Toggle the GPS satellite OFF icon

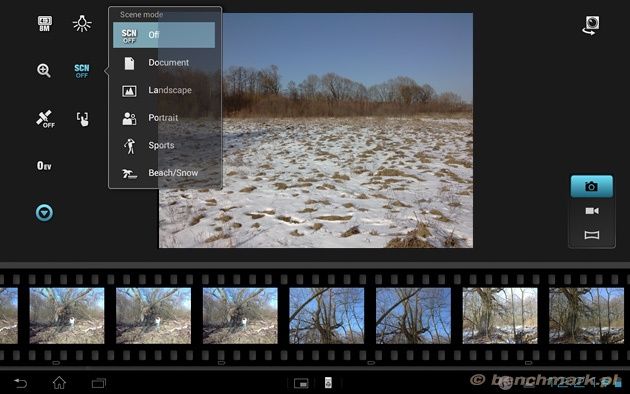tap(45, 119)
